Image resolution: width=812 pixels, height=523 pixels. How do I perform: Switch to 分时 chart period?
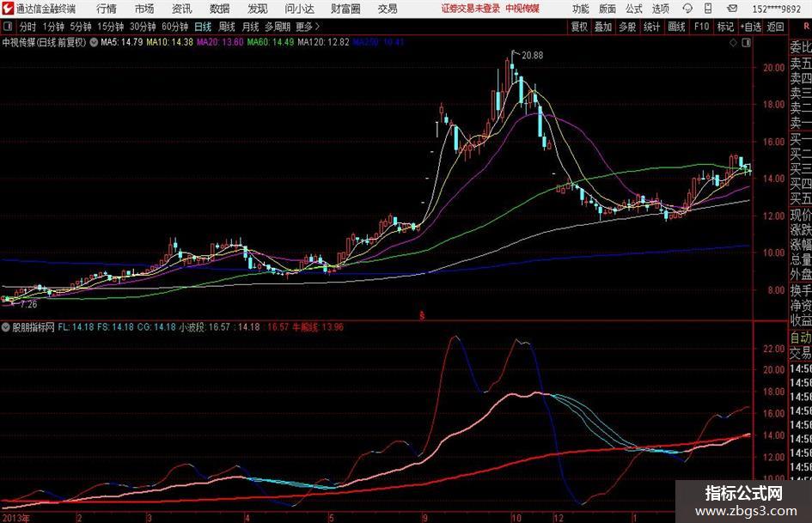click(x=27, y=27)
